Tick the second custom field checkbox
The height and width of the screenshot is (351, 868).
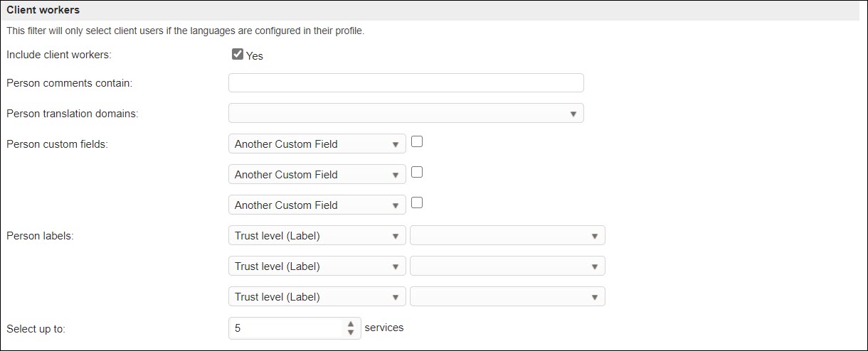417,172
